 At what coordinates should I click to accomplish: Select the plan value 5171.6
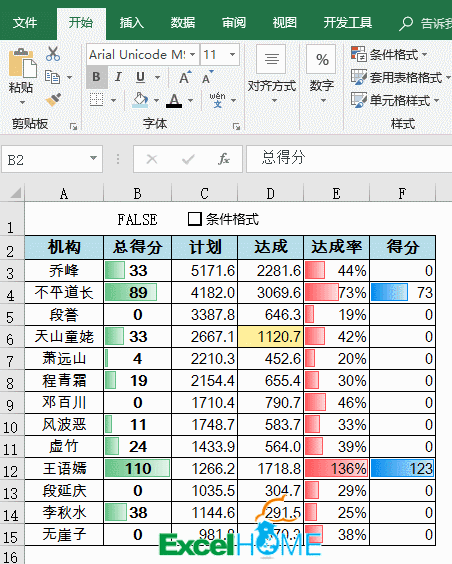pos(204,270)
